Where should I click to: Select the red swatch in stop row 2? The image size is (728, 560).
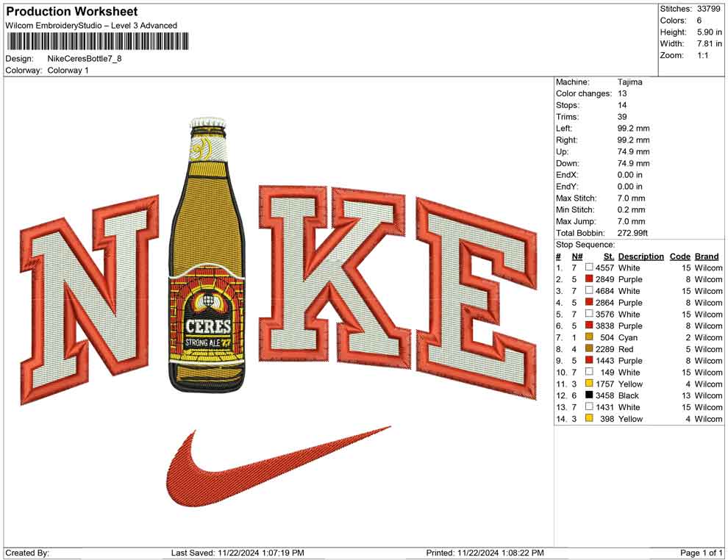589,279
